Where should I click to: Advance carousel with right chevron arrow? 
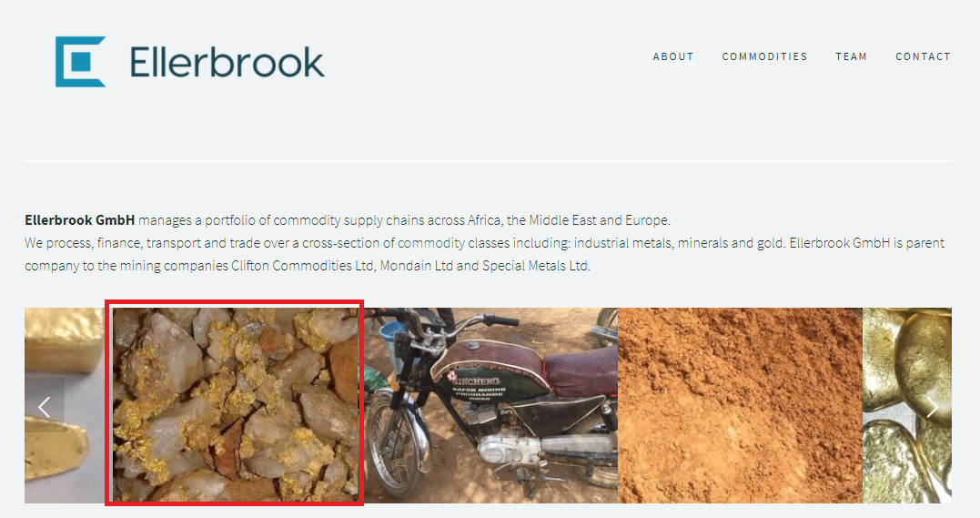[932, 407]
